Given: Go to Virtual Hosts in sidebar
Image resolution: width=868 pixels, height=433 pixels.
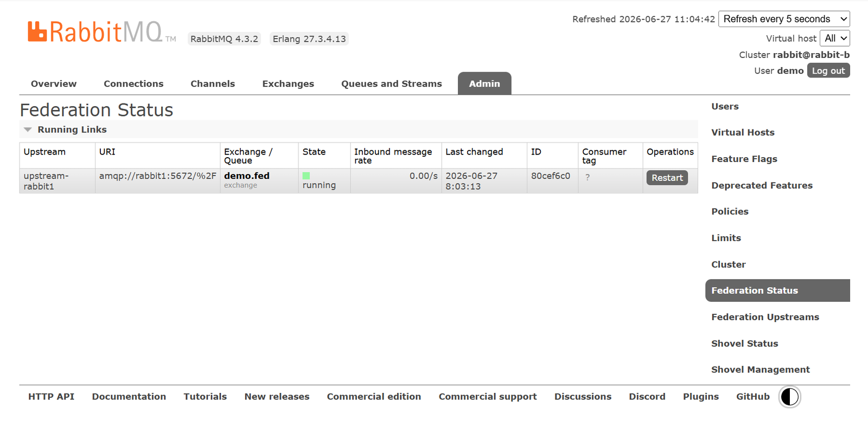Looking at the screenshot, I should pos(743,132).
